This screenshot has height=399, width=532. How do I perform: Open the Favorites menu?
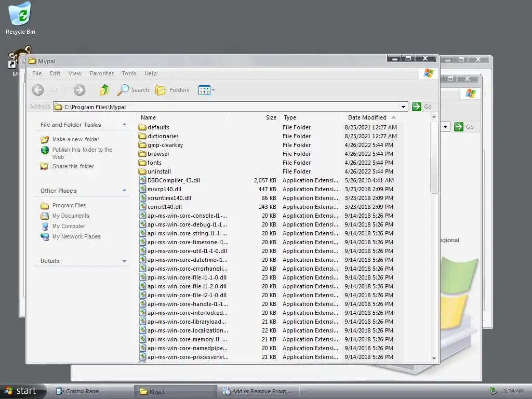(x=102, y=73)
